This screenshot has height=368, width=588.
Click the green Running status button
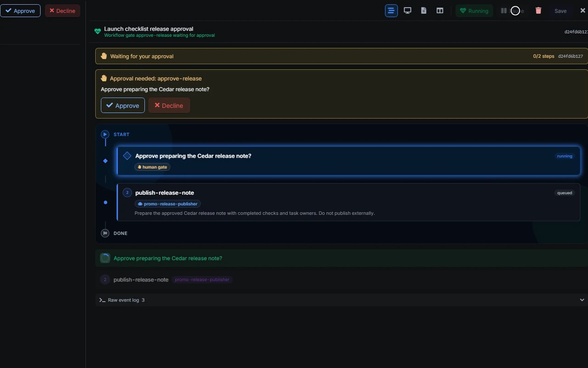pos(474,11)
